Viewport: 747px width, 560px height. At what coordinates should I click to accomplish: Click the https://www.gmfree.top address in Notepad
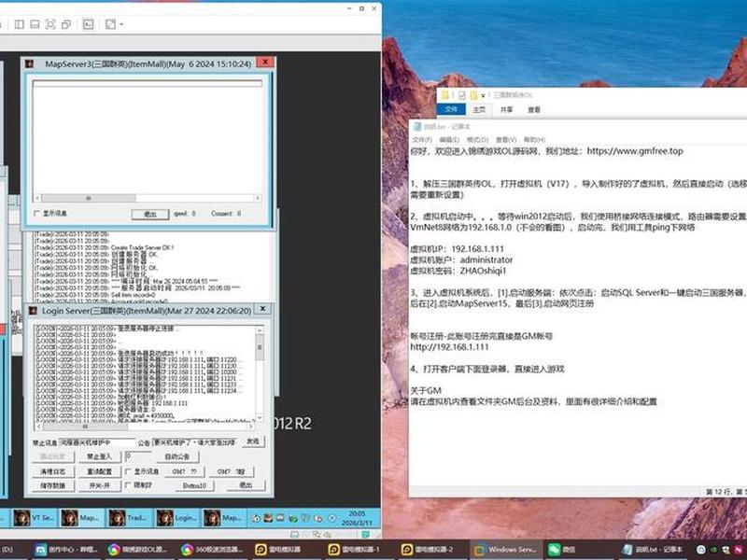(635, 151)
